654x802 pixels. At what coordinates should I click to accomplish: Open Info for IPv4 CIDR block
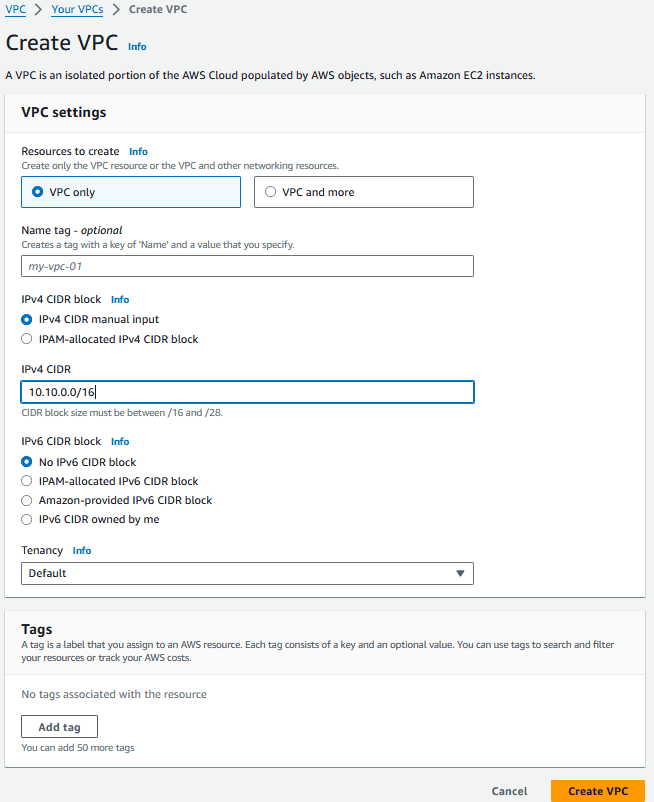pyautogui.click(x=120, y=300)
